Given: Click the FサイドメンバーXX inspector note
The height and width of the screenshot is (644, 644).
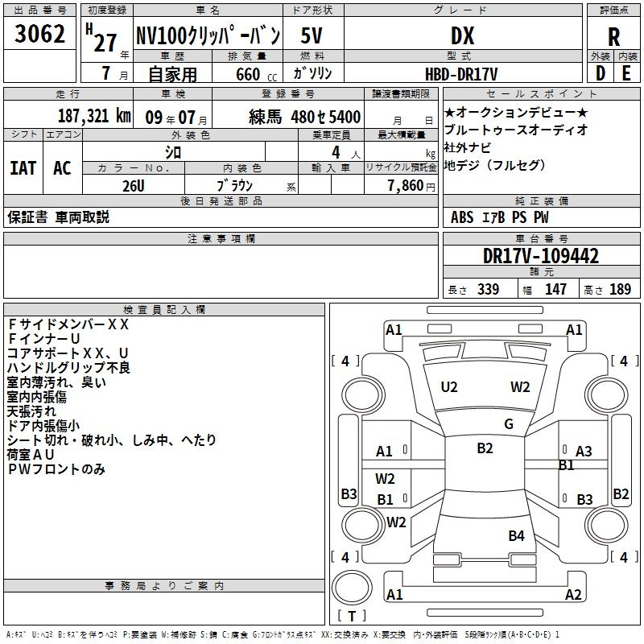Looking at the screenshot, I should tap(68, 324).
